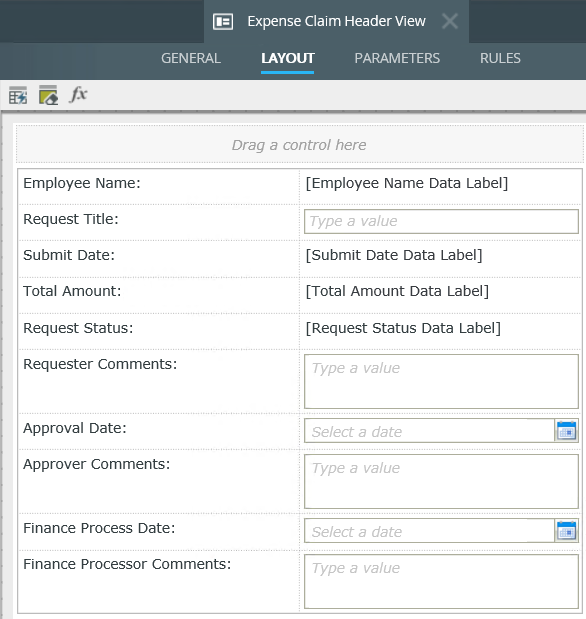The width and height of the screenshot is (586, 619).
Task: Select the 'Drag a control here' placeholder row
Action: coord(299,144)
